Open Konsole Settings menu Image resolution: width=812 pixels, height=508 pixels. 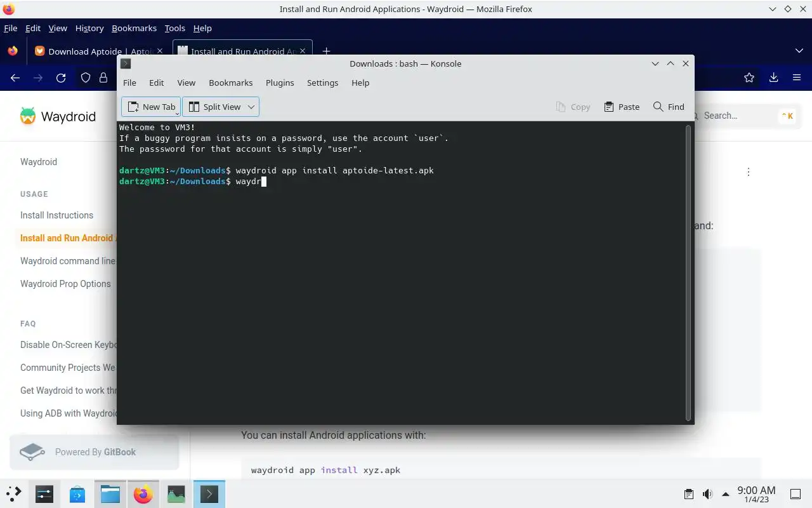pos(322,83)
